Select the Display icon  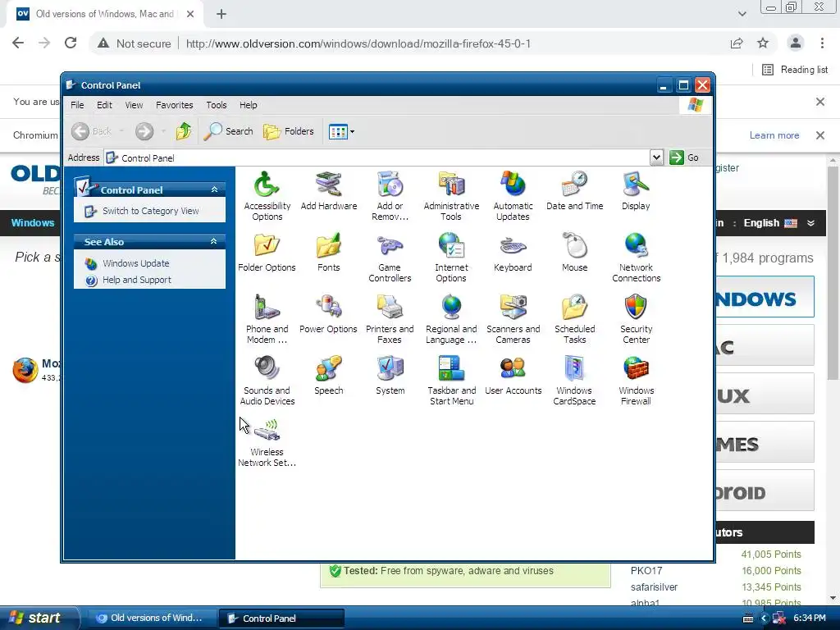636,190
